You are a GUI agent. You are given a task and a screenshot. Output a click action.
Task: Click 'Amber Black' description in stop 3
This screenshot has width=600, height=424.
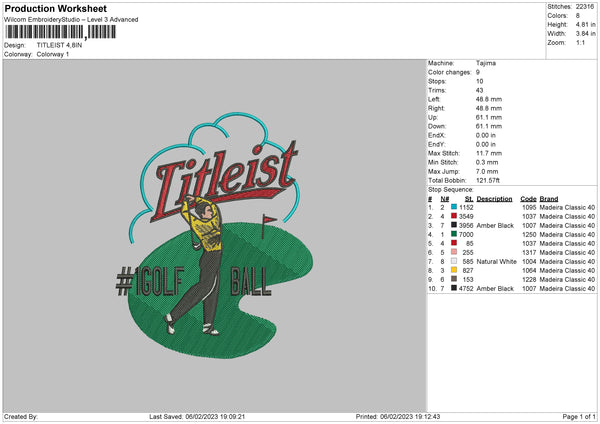495,225
